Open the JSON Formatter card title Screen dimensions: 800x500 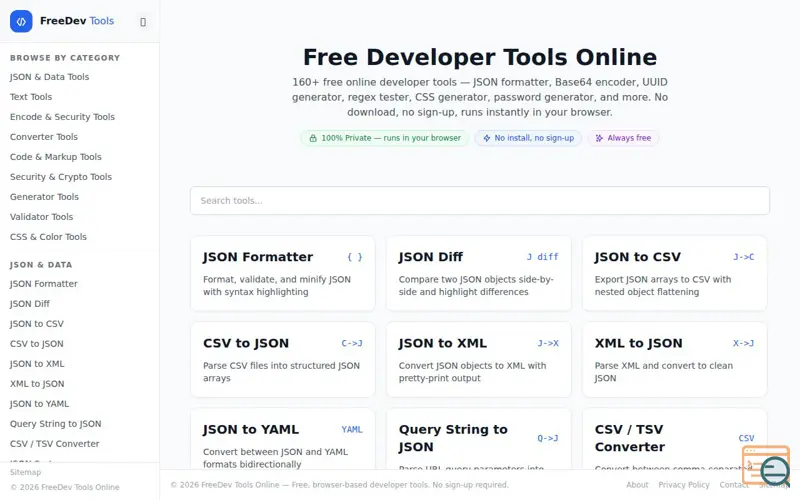258,257
